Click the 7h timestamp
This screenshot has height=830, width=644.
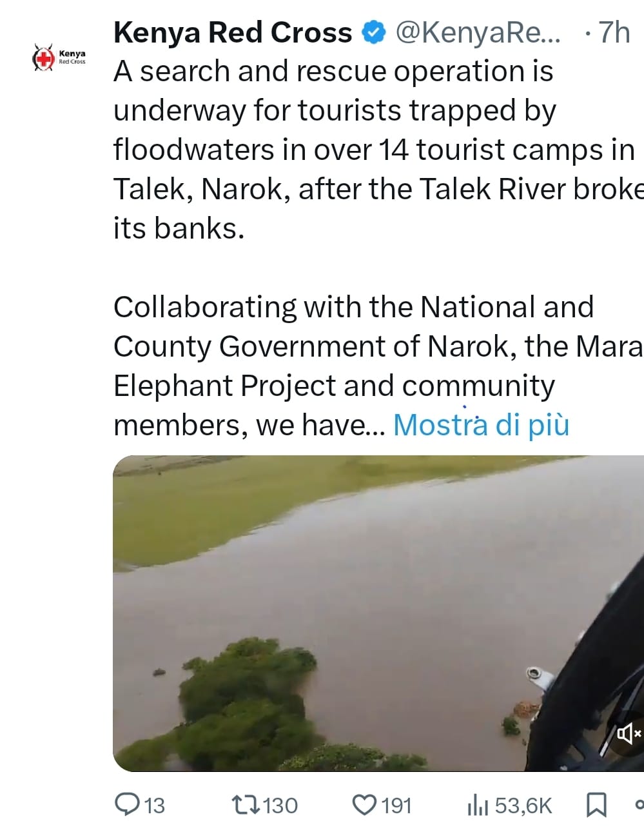[614, 32]
